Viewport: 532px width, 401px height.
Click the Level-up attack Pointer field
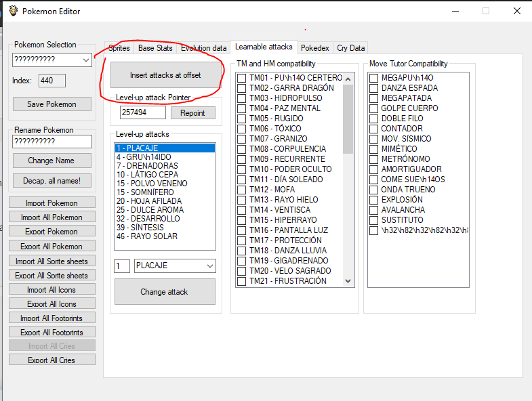click(142, 113)
